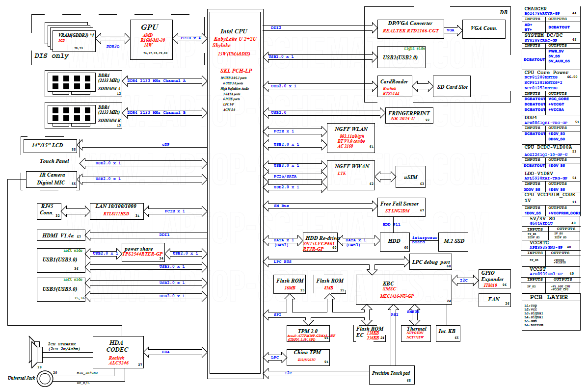
Task: Select the 14"/15" LCD block
Action: point(50,146)
